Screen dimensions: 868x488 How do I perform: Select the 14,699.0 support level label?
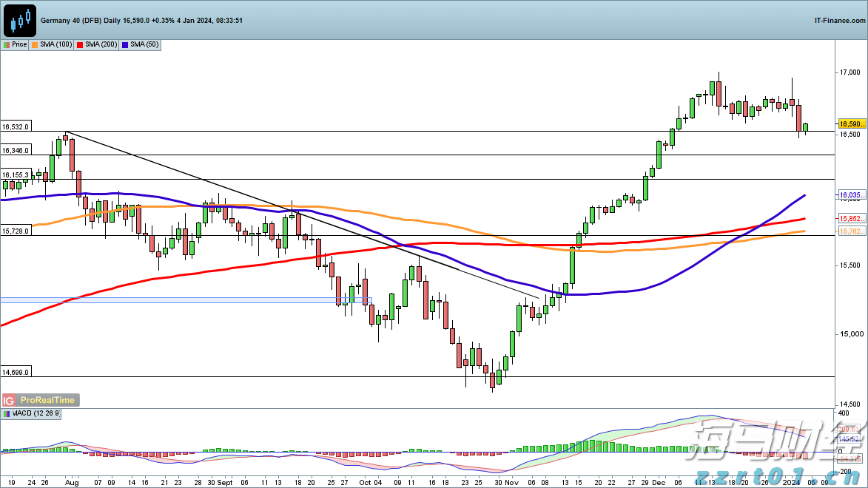[x=16, y=373]
